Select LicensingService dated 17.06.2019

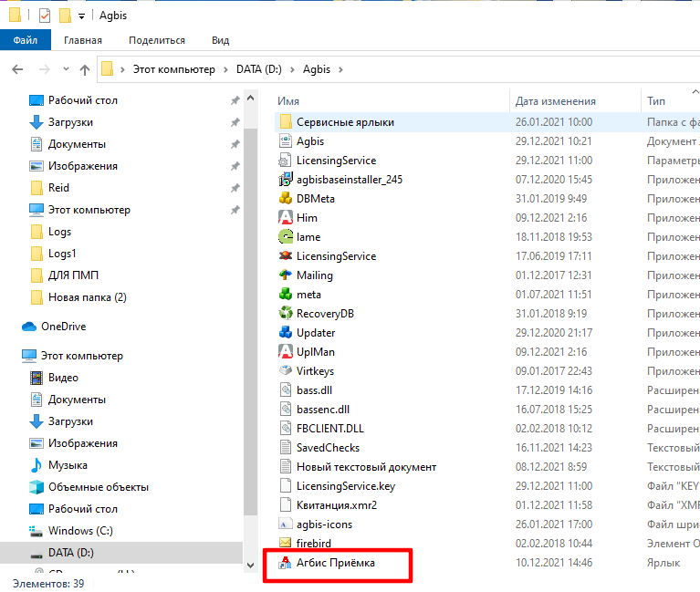336,256
